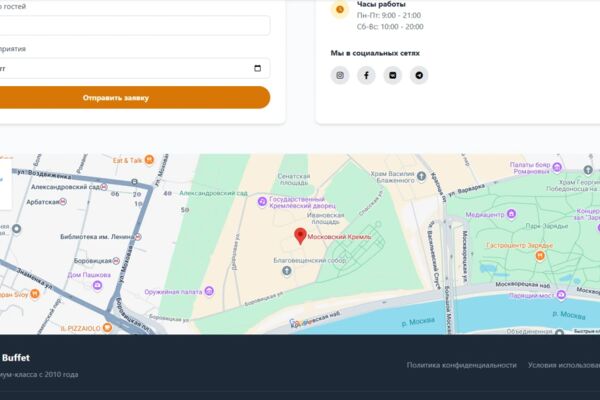Focus the number of guests input field

click(x=134, y=26)
